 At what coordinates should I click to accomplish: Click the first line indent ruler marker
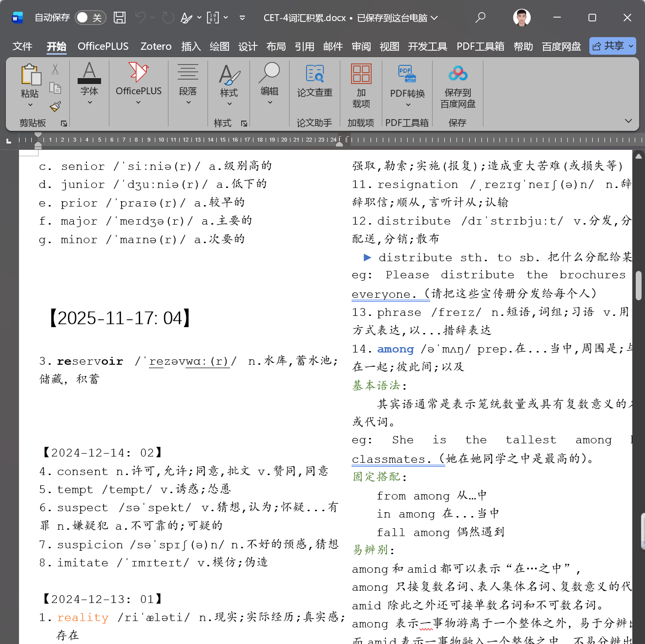[x=38, y=136]
